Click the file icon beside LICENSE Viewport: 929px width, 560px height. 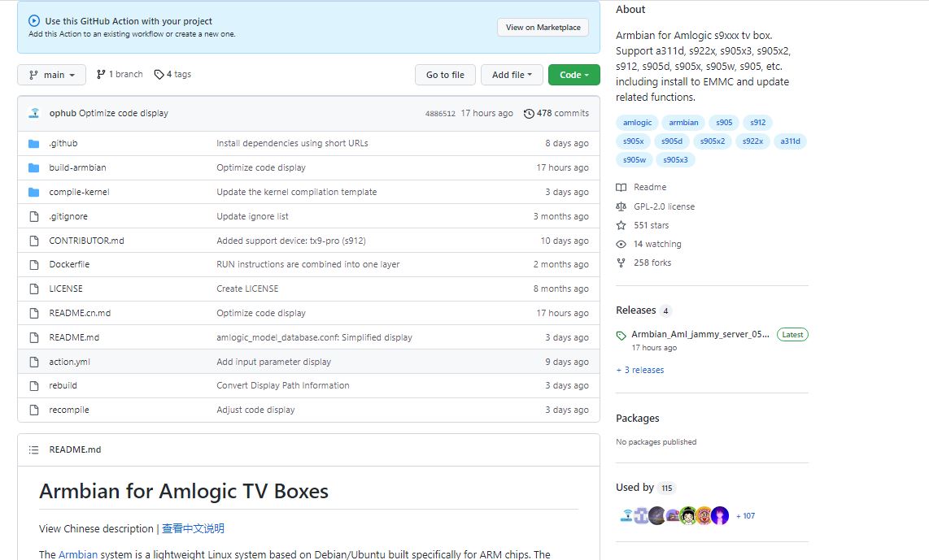34,289
